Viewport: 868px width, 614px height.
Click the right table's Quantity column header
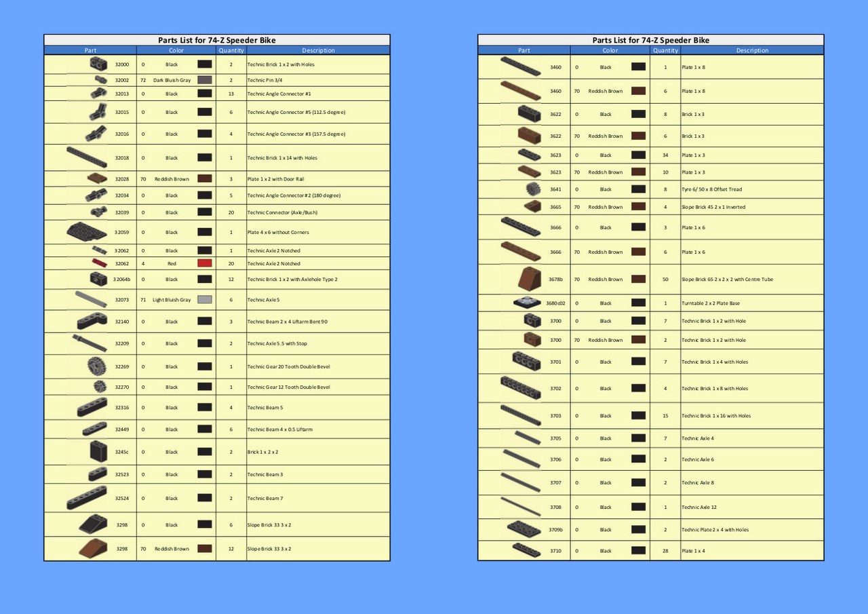tap(665, 50)
